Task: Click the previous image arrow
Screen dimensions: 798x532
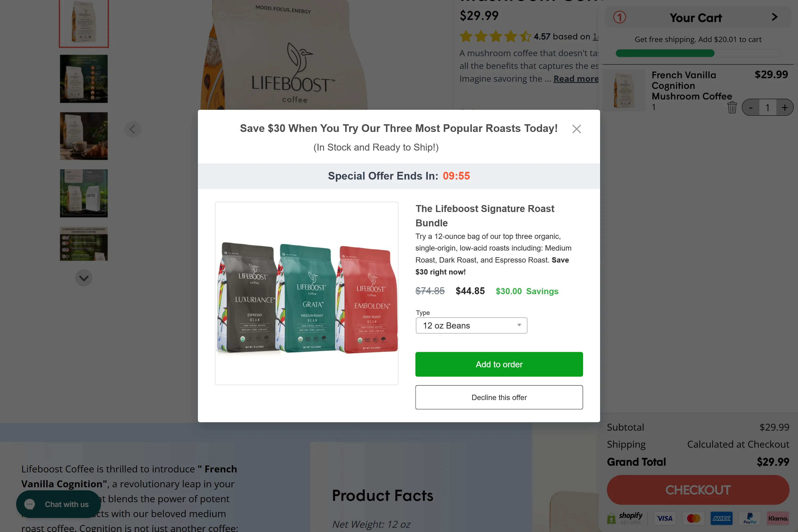Action: pos(132,129)
